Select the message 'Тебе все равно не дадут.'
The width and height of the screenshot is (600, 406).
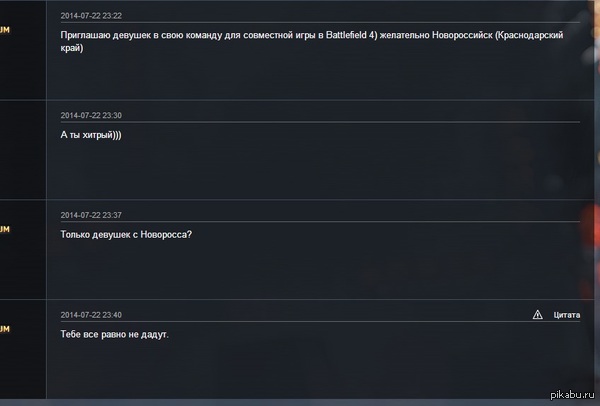tap(114, 334)
